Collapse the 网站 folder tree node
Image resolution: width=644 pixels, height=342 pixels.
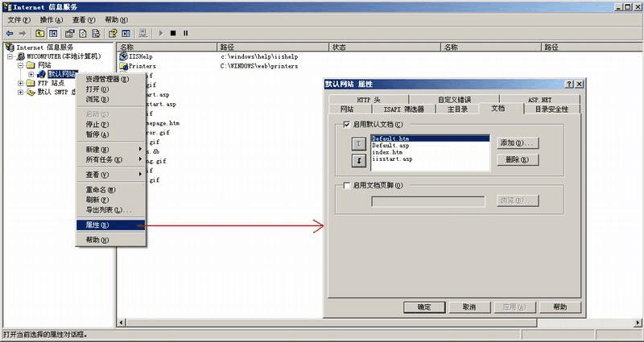(x=21, y=65)
